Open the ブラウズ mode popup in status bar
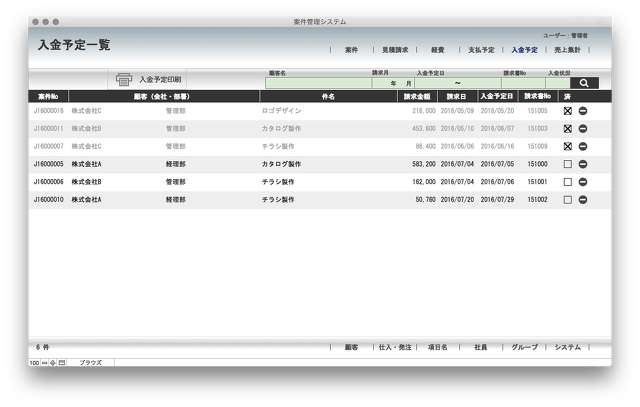Screen dimensions: 640x407 click(x=91, y=362)
